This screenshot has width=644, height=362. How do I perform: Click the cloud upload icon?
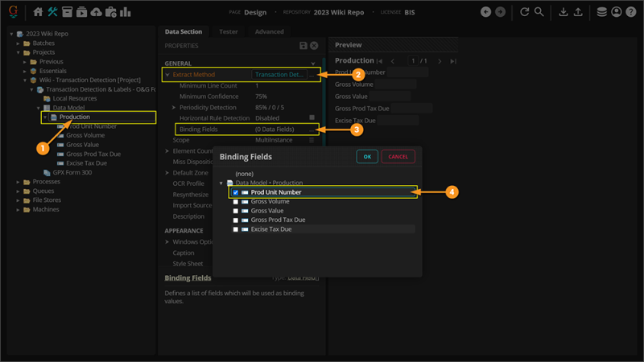click(96, 12)
